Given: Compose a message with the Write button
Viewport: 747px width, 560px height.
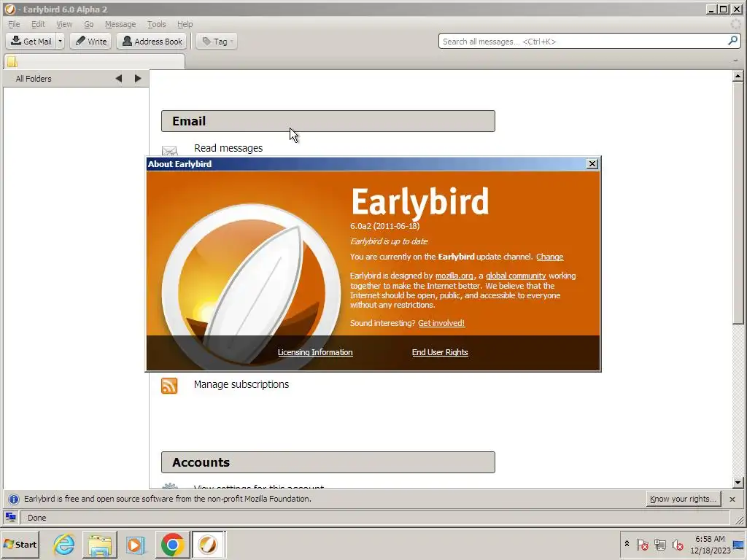Looking at the screenshot, I should [91, 42].
